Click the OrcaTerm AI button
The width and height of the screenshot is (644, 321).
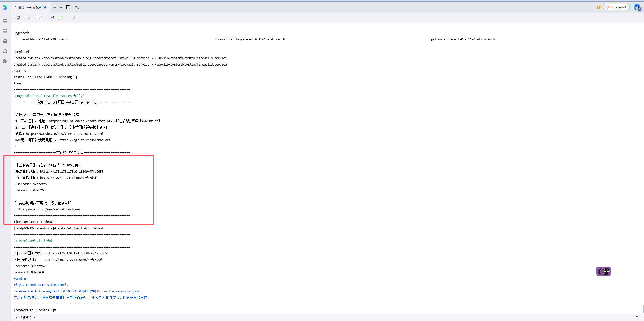click(x=616, y=7)
